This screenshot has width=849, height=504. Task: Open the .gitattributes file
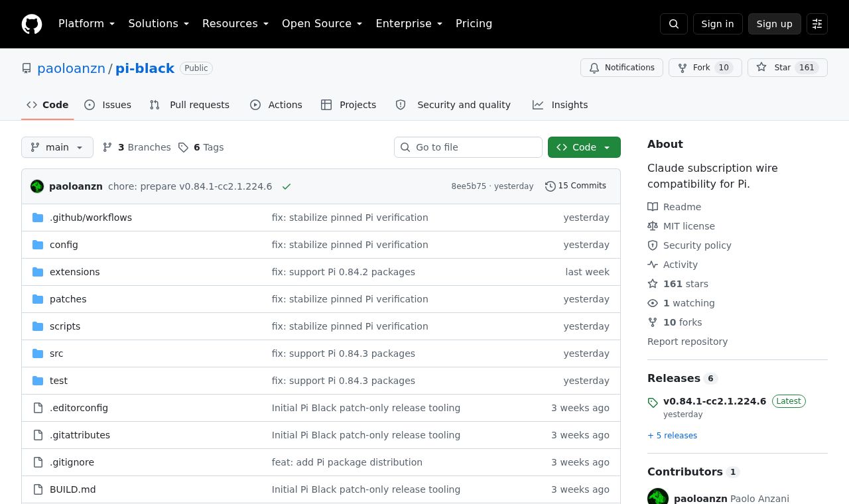[x=80, y=435]
